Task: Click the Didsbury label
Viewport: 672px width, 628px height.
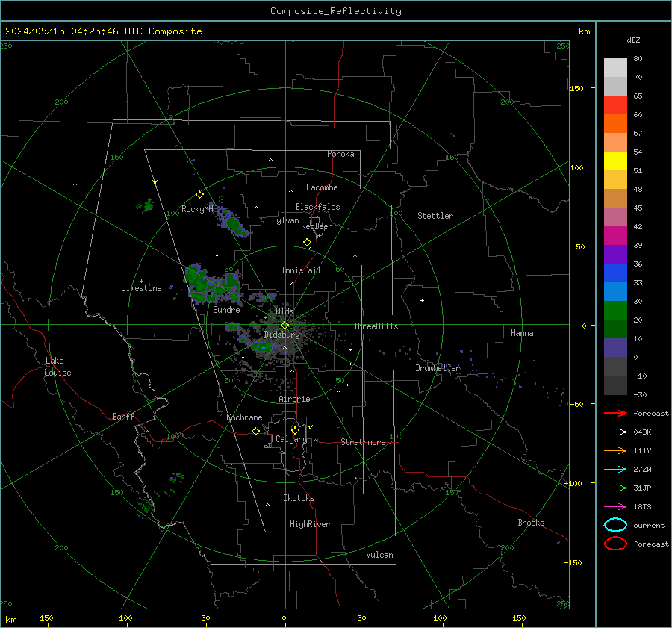Action: 282,335
